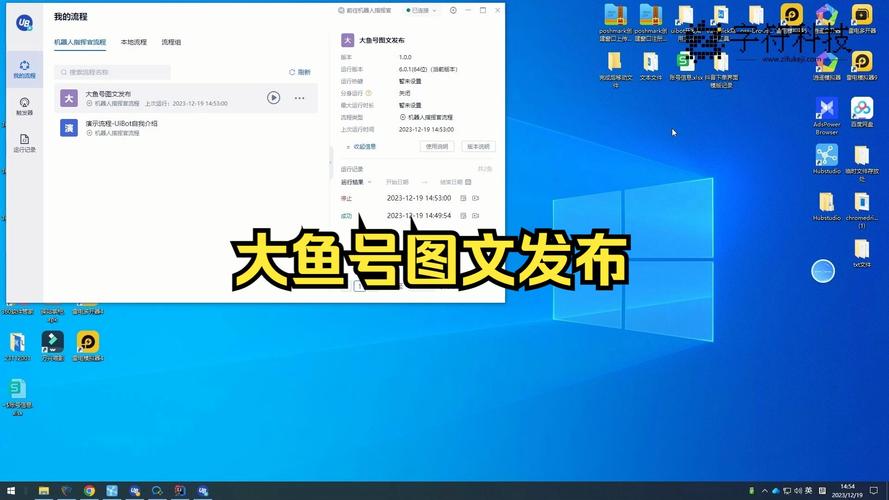Open the 运行结果 filter dropdown
Image resolution: width=889 pixels, height=500 pixels.
point(356,182)
